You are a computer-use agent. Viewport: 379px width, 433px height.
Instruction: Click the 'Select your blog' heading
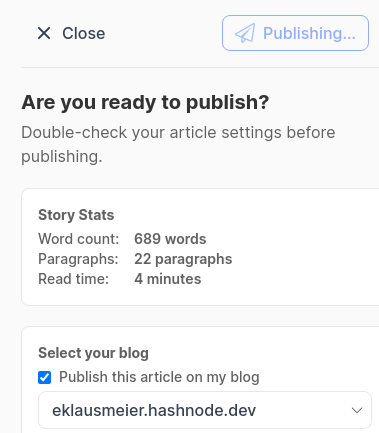93,353
